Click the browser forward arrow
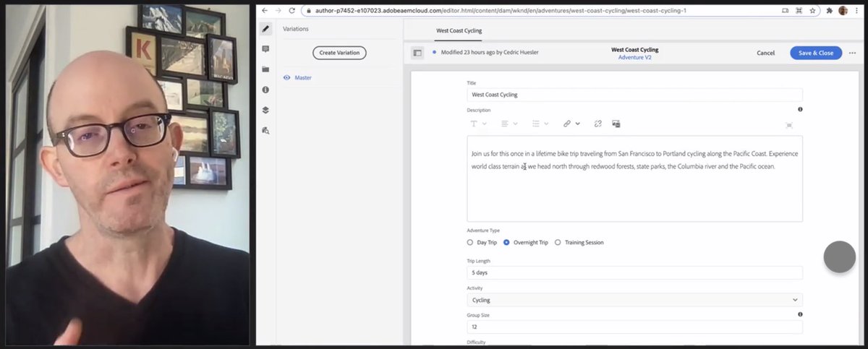The width and height of the screenshot is (868, 349). [x=278, y=11]
